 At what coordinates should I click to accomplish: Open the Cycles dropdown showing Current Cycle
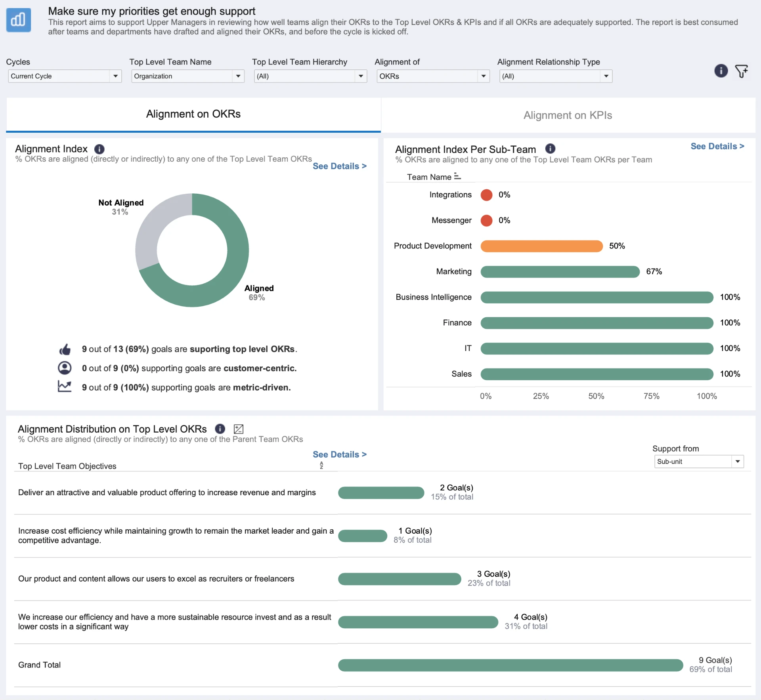click(65, 76)
